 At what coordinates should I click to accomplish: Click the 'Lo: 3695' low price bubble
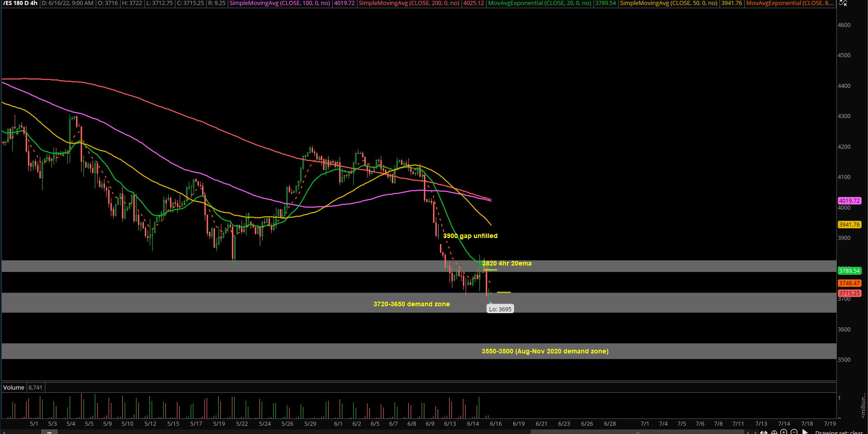500,309
